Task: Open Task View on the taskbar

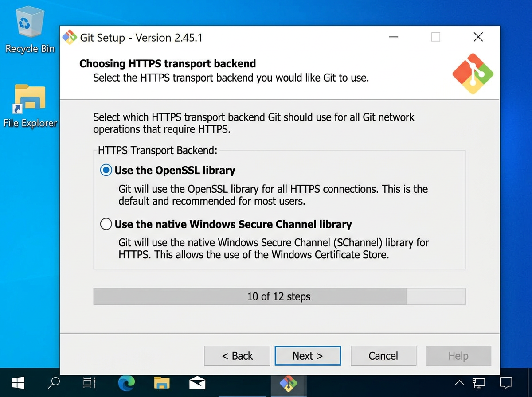Action: pyautogui.click(x=90, y=382)
